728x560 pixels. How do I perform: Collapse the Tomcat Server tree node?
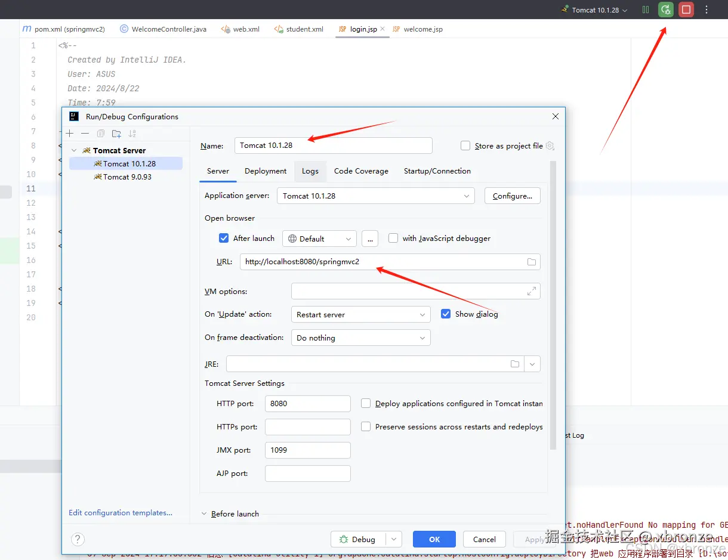(74, 150)
